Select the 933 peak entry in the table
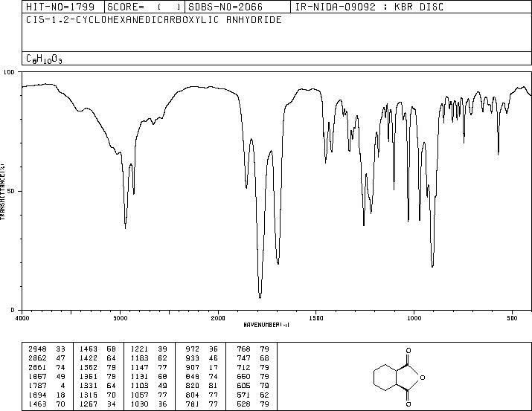Image resolution: width=532 pixels, height=411 pixels. [x=202, y=358]
